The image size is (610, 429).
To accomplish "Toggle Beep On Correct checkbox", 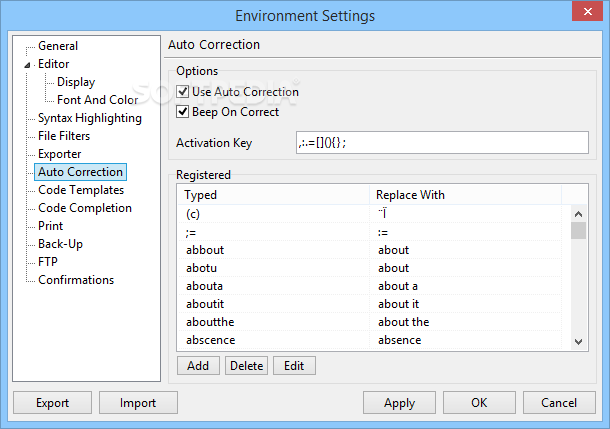I will tap(182, 112).
